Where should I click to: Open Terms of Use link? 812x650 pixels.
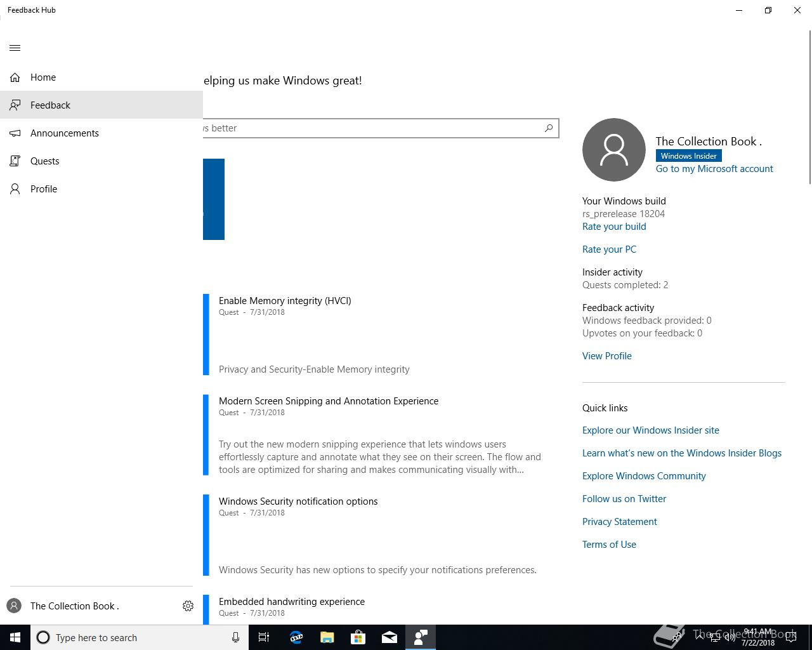click(x=609, y=544)
